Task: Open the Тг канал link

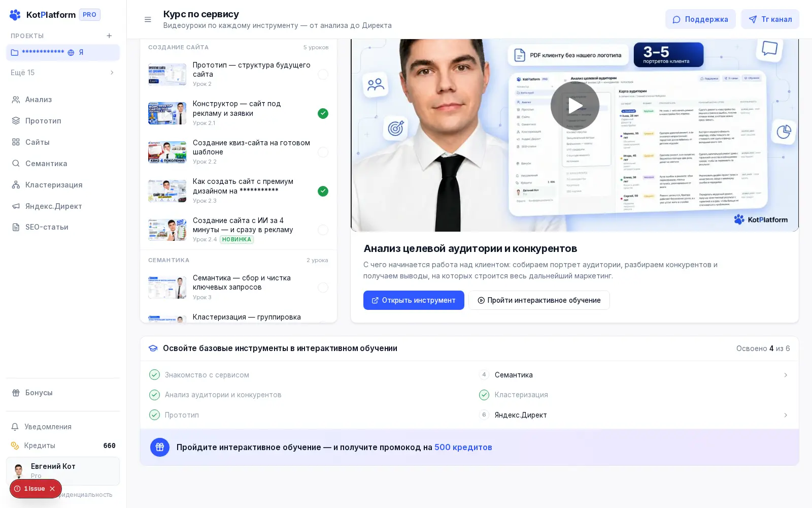Action: click(770, 19)
